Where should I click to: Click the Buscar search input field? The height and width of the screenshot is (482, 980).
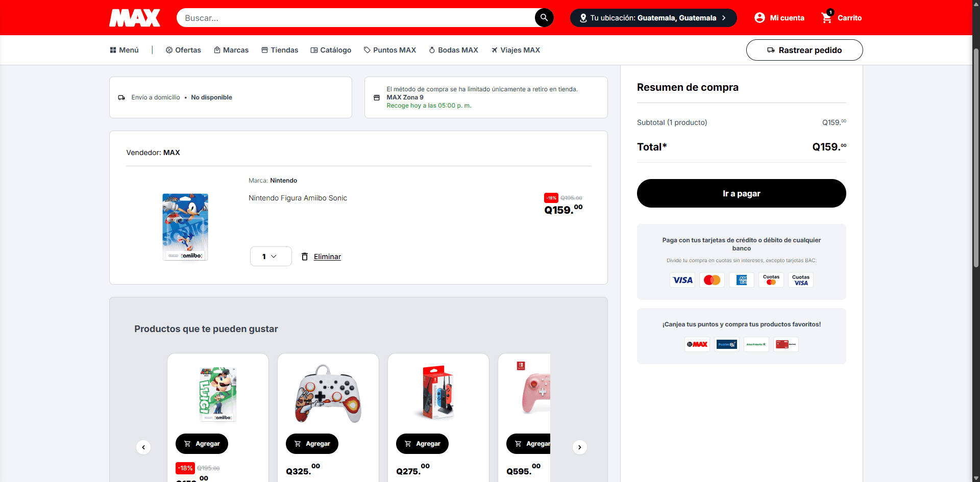click(x=355, y=18)
